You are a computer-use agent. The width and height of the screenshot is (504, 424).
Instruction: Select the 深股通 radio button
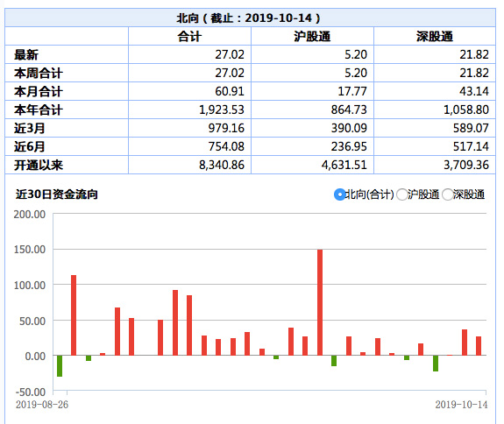[447, 194]
